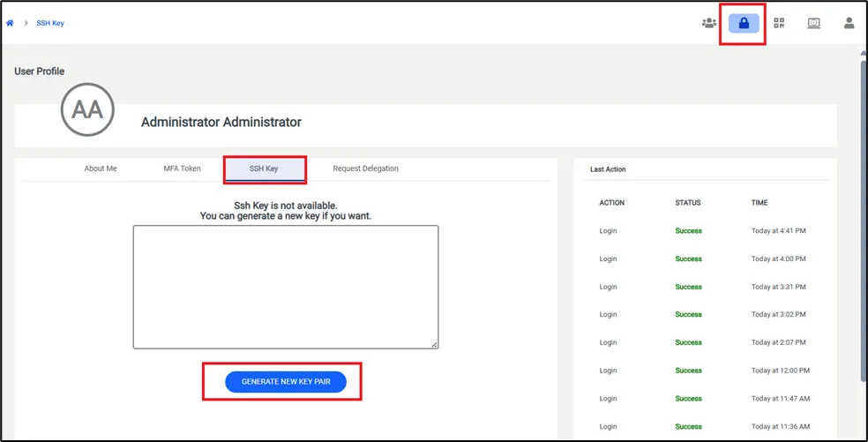Viewport: 868px width, 442px height.
Task: Click the monitor screen icon
Action: [813, 23]
